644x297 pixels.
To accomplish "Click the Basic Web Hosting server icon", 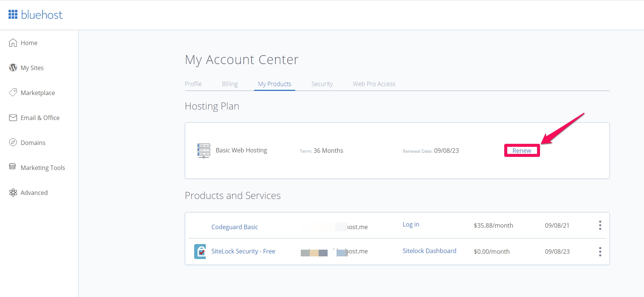I will click(203, 151).
